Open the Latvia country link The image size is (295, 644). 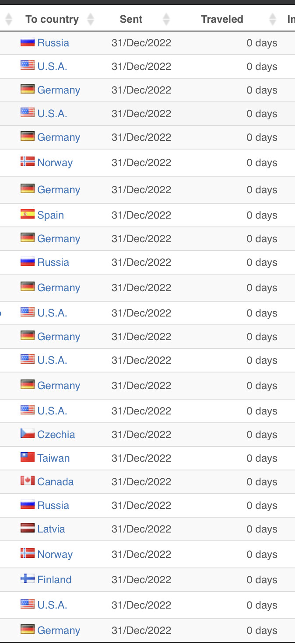(x=51, y=529)
